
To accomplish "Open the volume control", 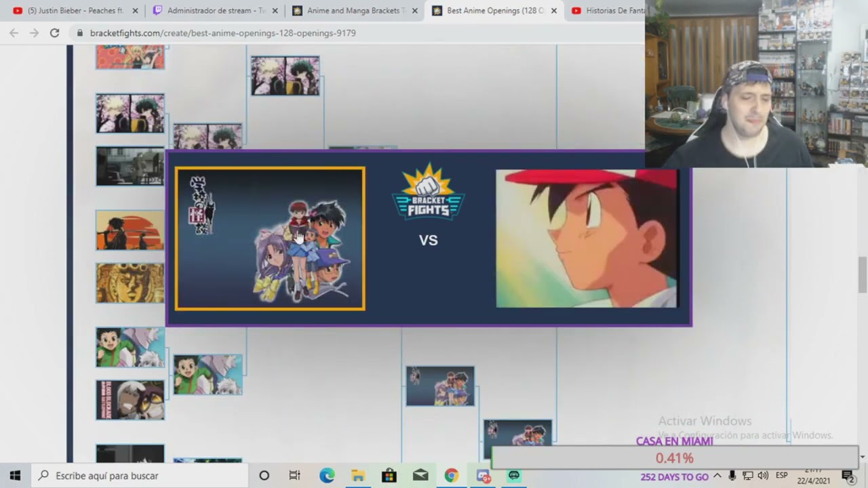I will tap(763, 476).
